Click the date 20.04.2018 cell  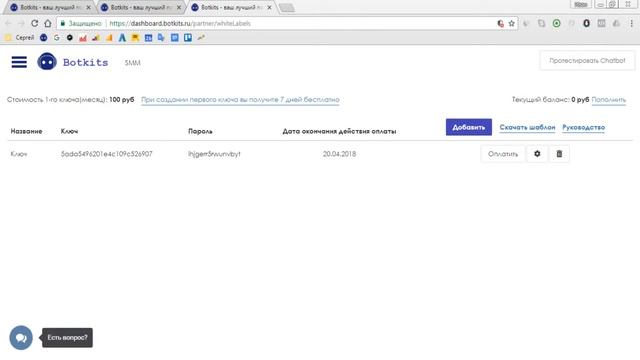(339, 154)
